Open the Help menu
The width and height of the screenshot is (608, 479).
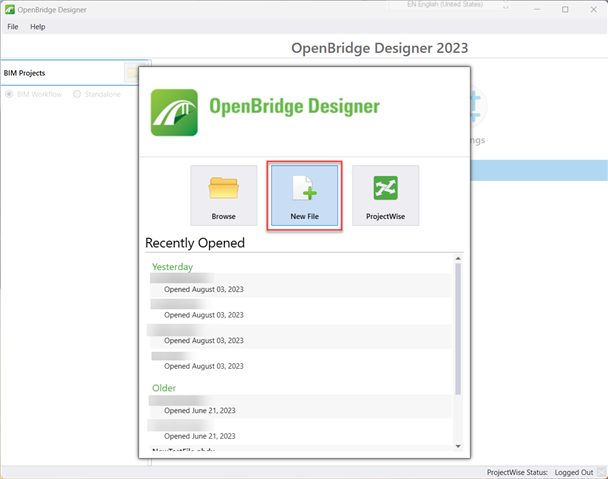pyautogui.click(x=38, y=27)
